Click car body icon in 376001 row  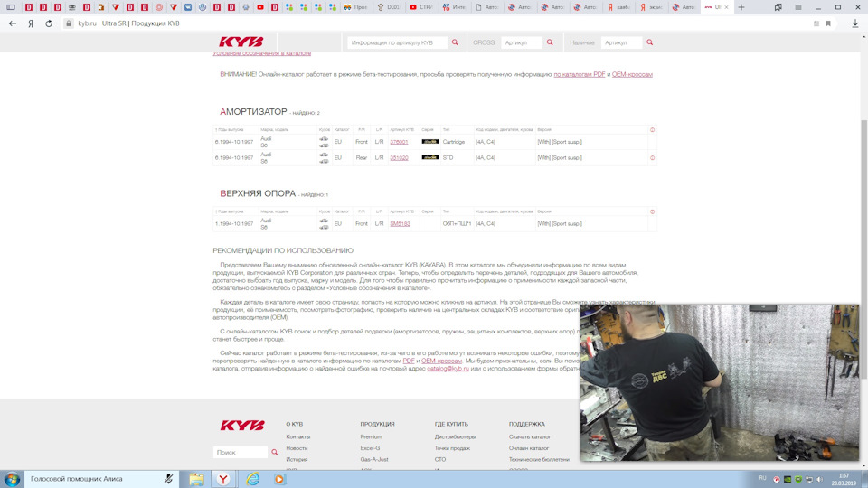click(x=324, y=142)
